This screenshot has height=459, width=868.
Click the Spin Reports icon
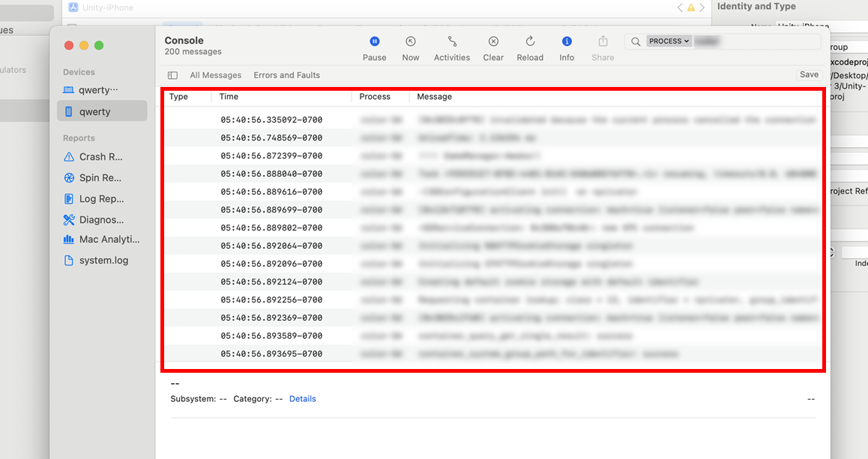tap(69, 178)
